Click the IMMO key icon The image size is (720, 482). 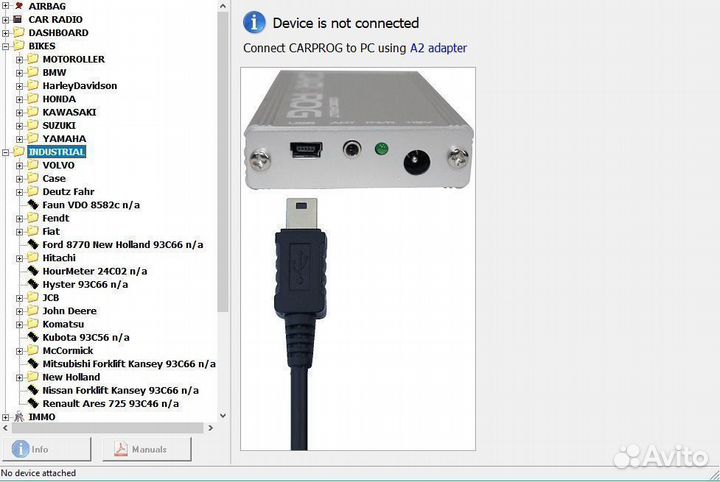(x=19, y=417)
